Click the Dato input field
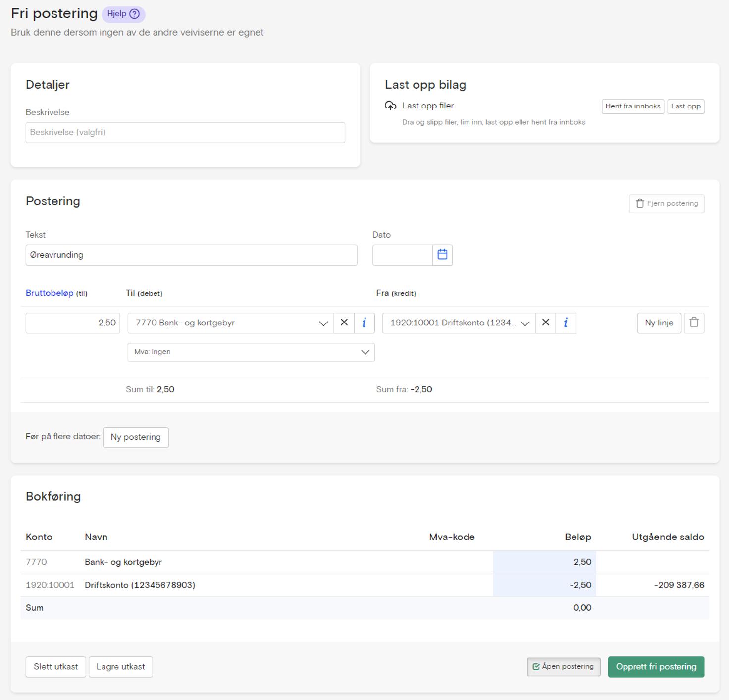 pyautogui.click(x=402, y=255)
